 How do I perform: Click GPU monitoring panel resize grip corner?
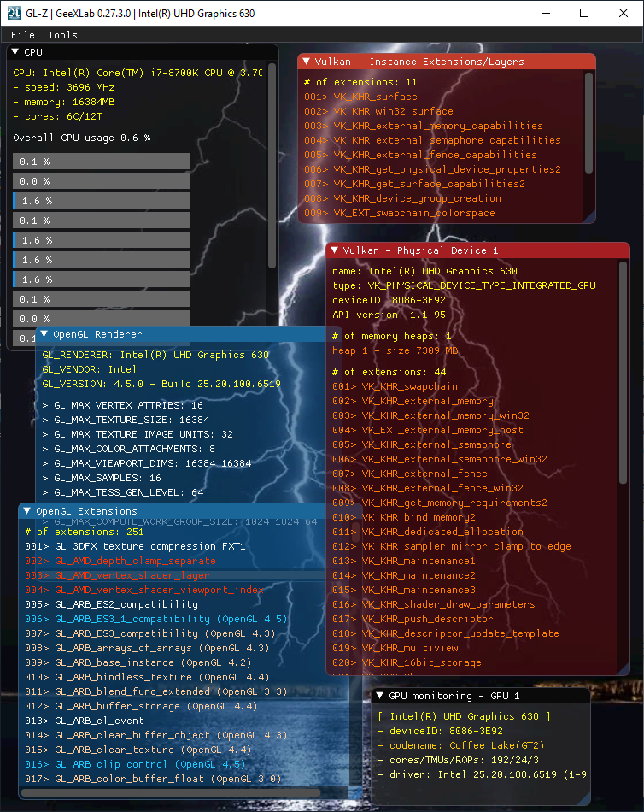coord(584,799)
